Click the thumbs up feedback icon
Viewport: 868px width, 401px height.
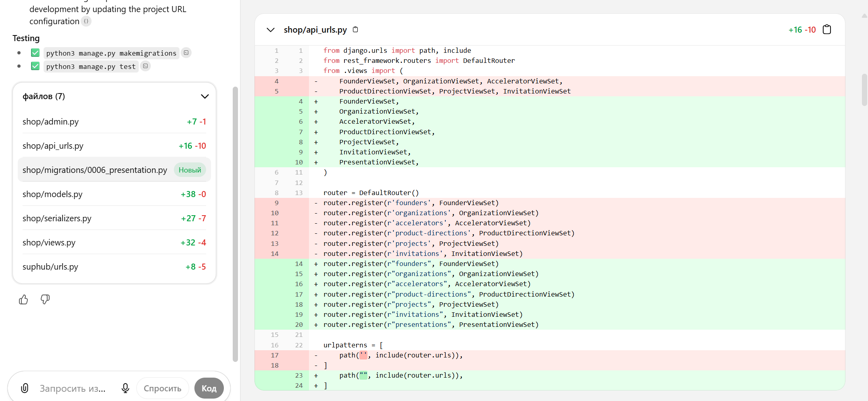tap(23, 299)
